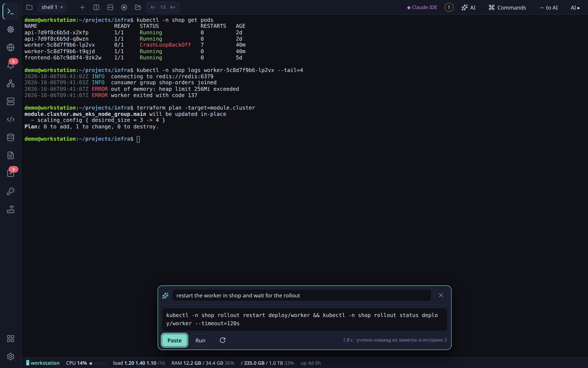Image resolution: width=588 pixels, height=368 pixels.
Task: Open the topology hierarchy icon in sidebar
Action: (11, 83)
